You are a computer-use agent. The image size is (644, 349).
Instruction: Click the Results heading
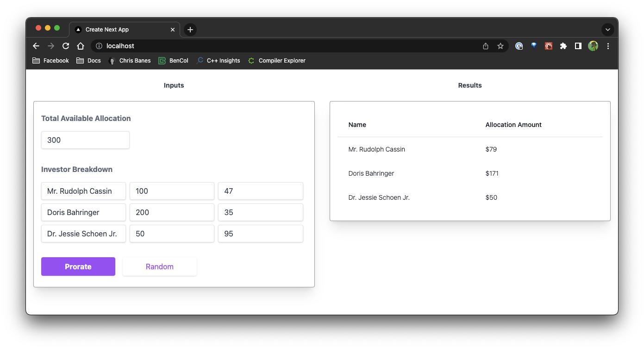click(x=470, y=85)
